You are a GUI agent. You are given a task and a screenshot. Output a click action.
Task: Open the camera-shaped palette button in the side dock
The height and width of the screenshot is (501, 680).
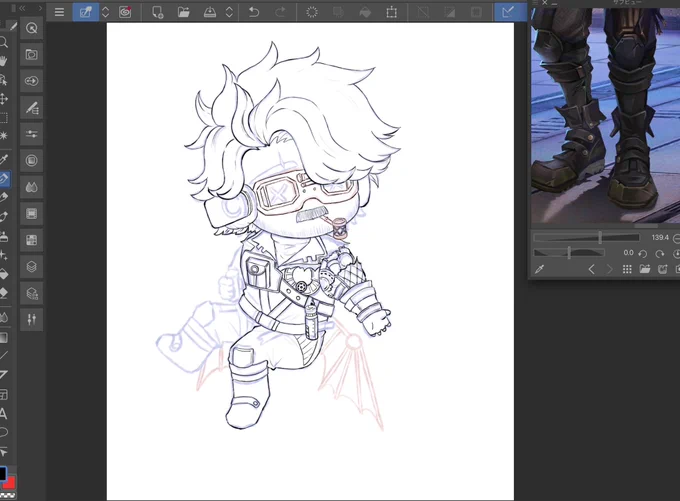31,55
